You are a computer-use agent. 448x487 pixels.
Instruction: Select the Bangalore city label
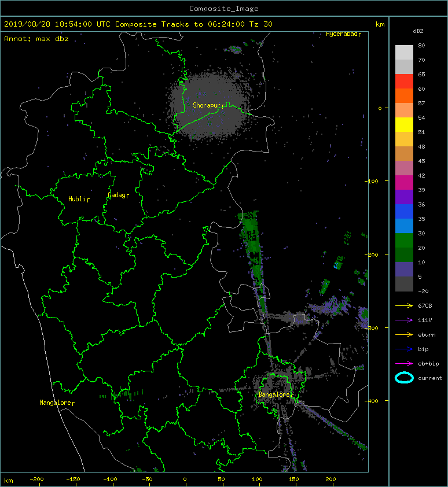pos(276,394)
